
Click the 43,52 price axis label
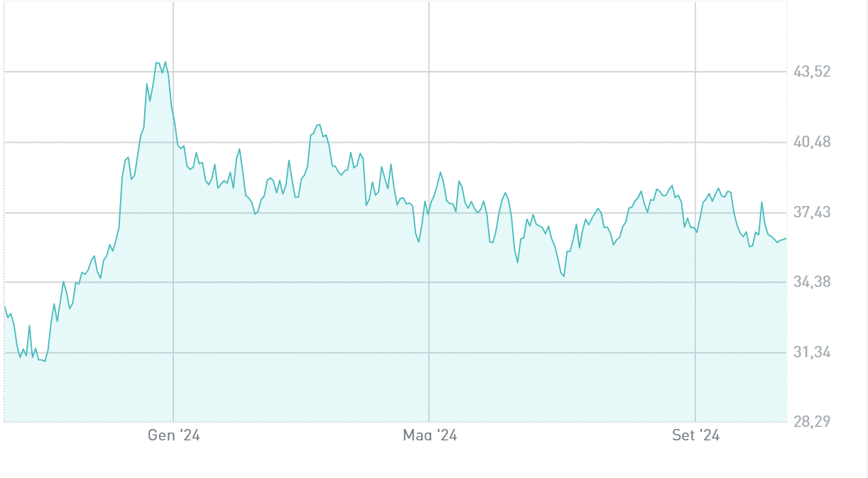point(810,72)
